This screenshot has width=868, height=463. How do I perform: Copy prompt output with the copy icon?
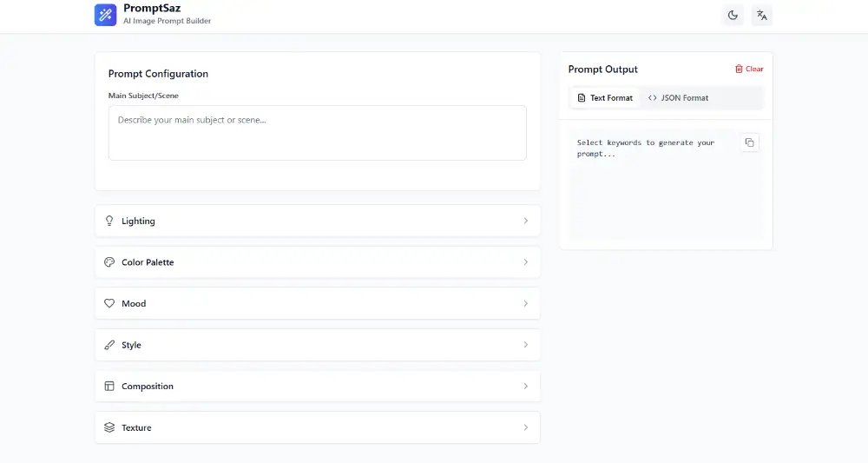pos(750,142)
